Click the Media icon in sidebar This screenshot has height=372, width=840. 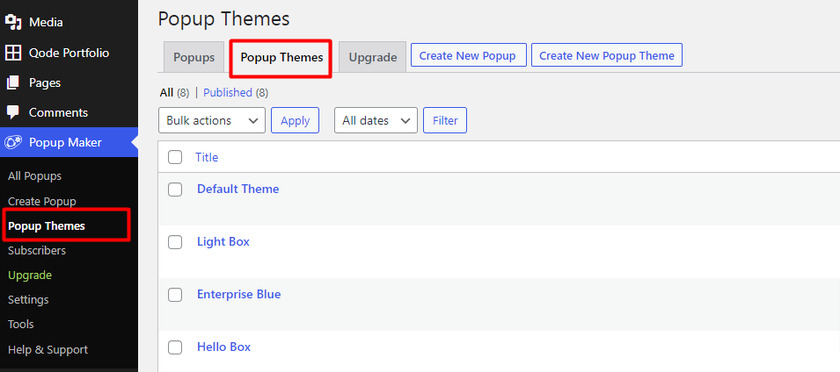(13, 23)
